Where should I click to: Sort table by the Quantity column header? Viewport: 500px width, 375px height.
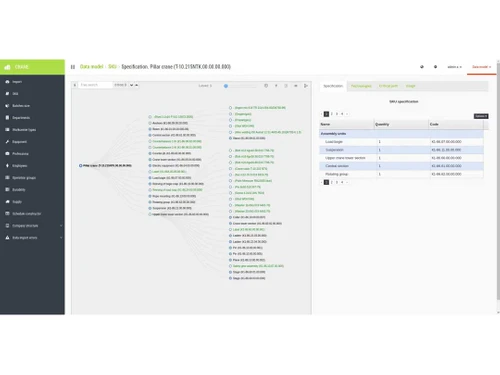[x=401, y=124]
